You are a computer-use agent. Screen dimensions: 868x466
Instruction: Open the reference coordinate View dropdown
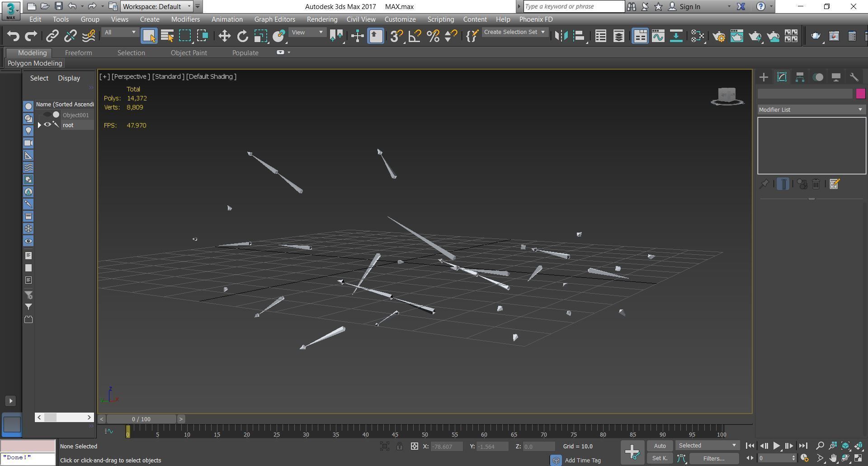pyautogui.click(x=307, y=32)
